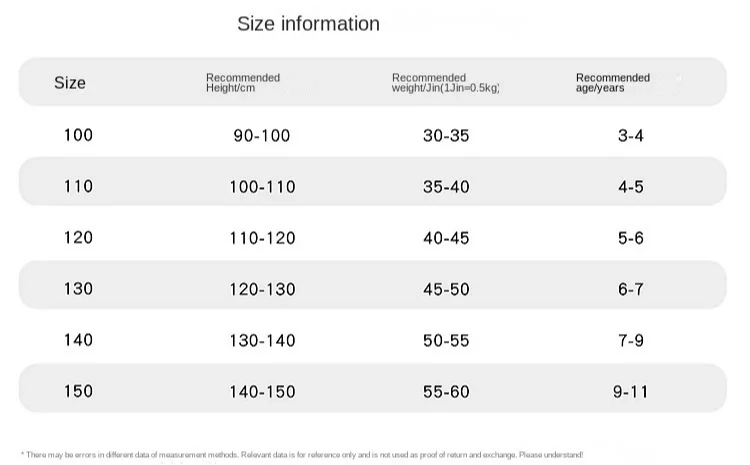Viewport: 750px width, 465px height.
Task: Click the 6-7 age value
Action: pyautogui.click(x=630, y=289)
